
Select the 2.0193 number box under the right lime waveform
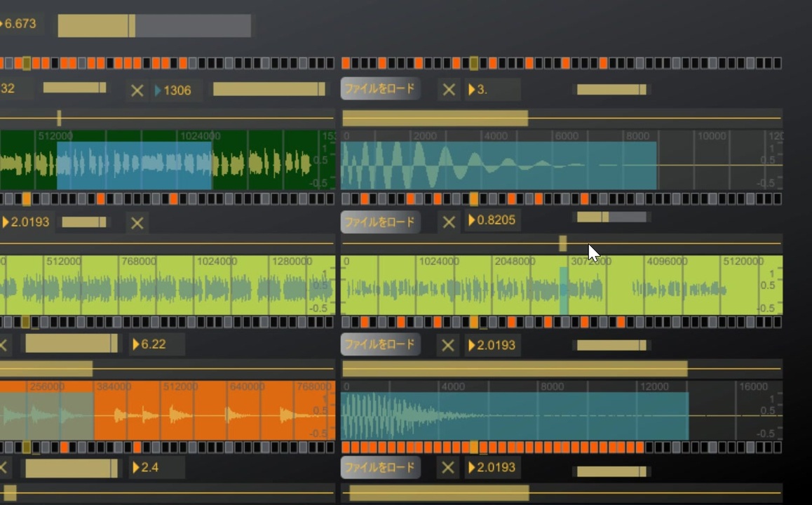pyautogui.click(x=492, y=345)
